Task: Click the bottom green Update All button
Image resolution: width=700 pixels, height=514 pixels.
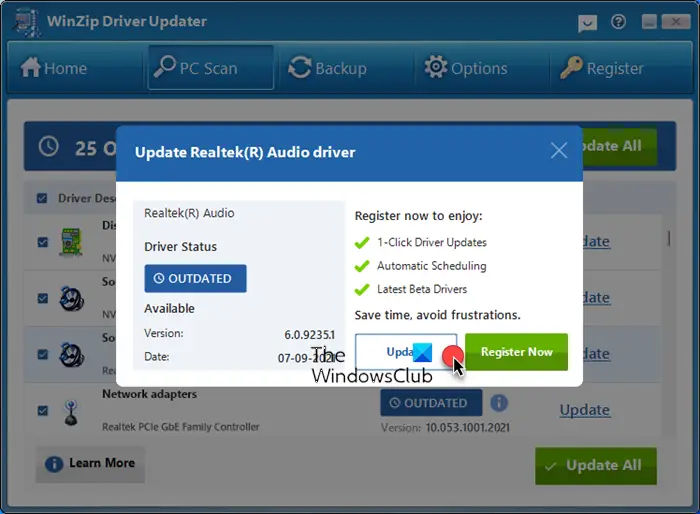Action: click(x=596, y=466)
